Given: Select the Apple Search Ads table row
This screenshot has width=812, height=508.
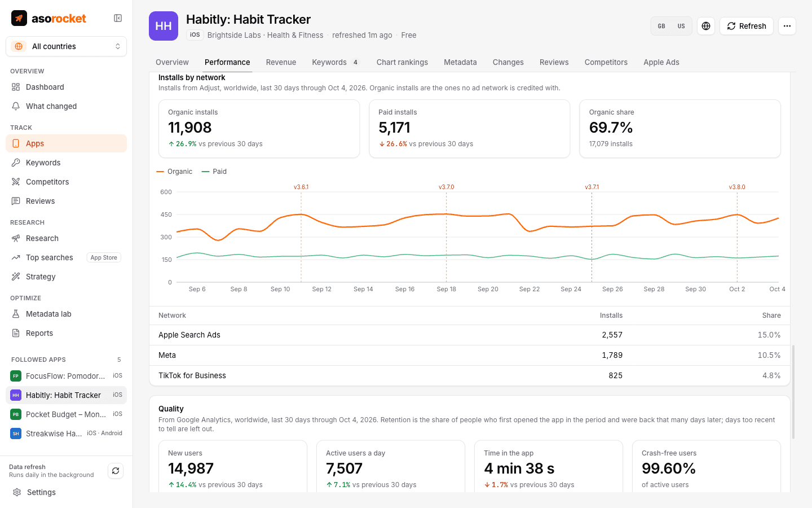Looking at the screenshot, I should tap(470, 335).
